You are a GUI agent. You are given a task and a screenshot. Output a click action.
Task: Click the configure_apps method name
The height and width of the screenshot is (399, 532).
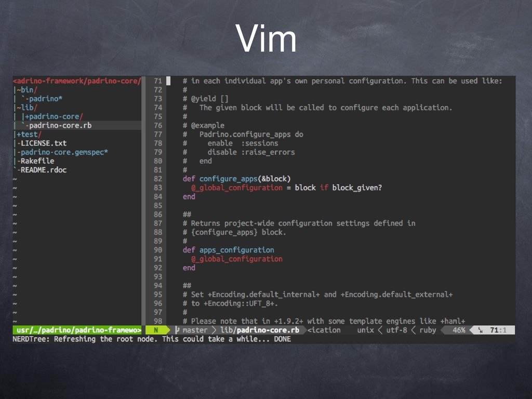pos(228,179)
